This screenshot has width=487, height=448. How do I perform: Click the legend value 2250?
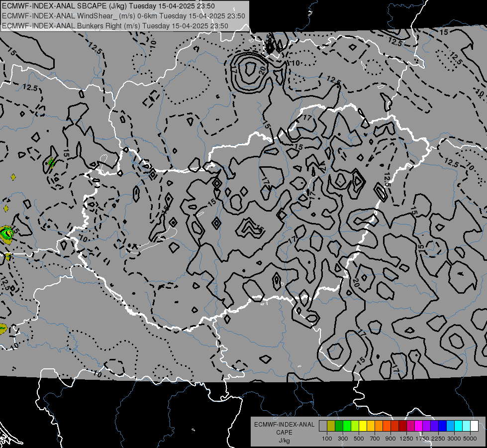pos(438,439)
